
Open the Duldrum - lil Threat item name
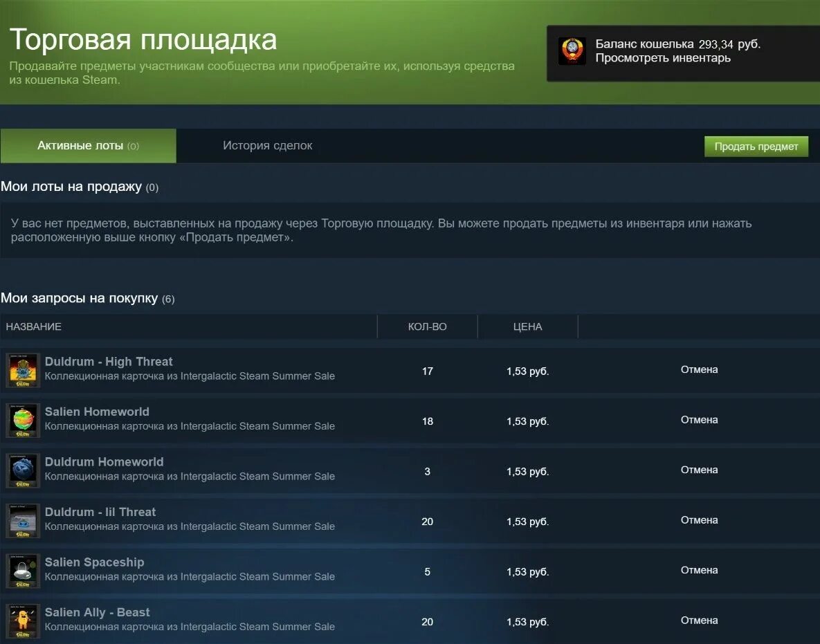pos(100,513)
